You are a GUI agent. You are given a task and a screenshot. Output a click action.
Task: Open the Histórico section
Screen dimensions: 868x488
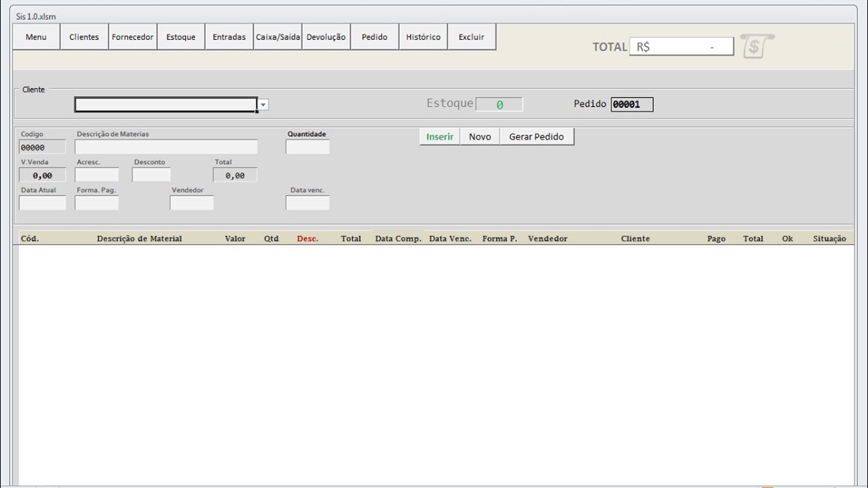pos(423,37)
